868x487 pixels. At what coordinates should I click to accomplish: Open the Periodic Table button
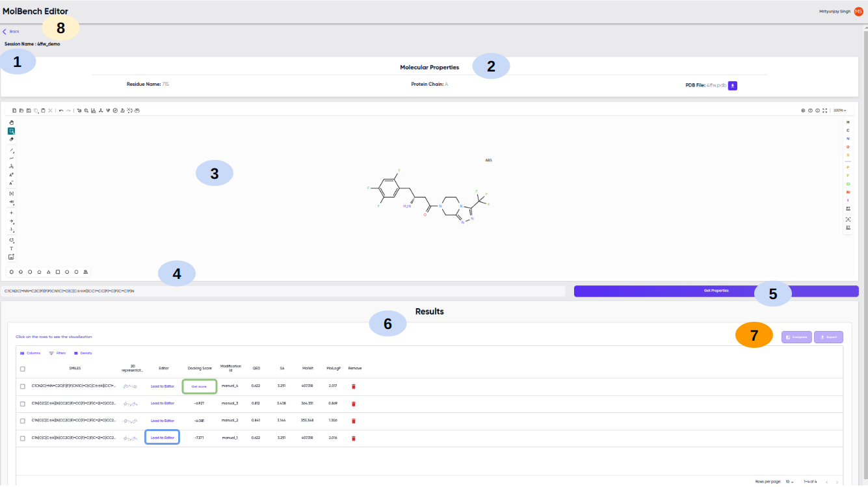848,208
